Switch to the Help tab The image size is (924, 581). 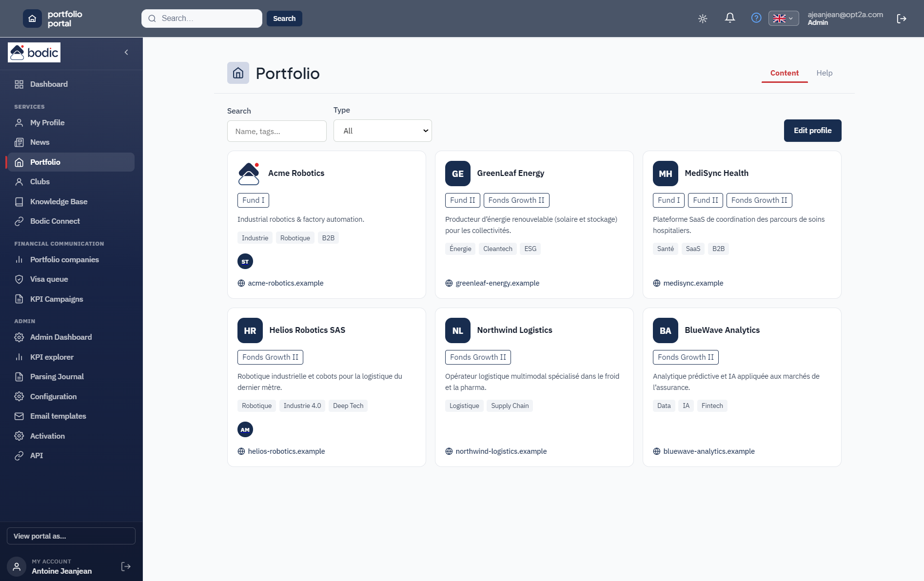click(x=825, y=73)
